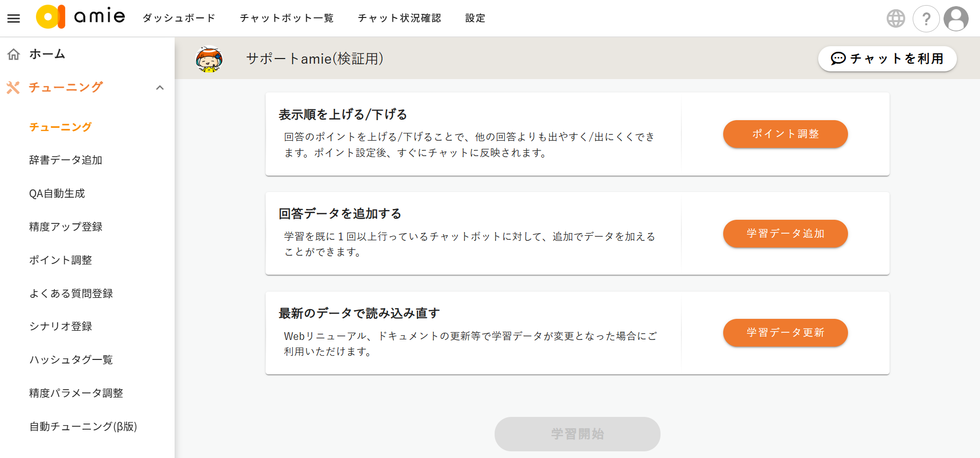
Task: Click the 学習データ追加 button
Action: pyautogui.click(x=785, y=234)
